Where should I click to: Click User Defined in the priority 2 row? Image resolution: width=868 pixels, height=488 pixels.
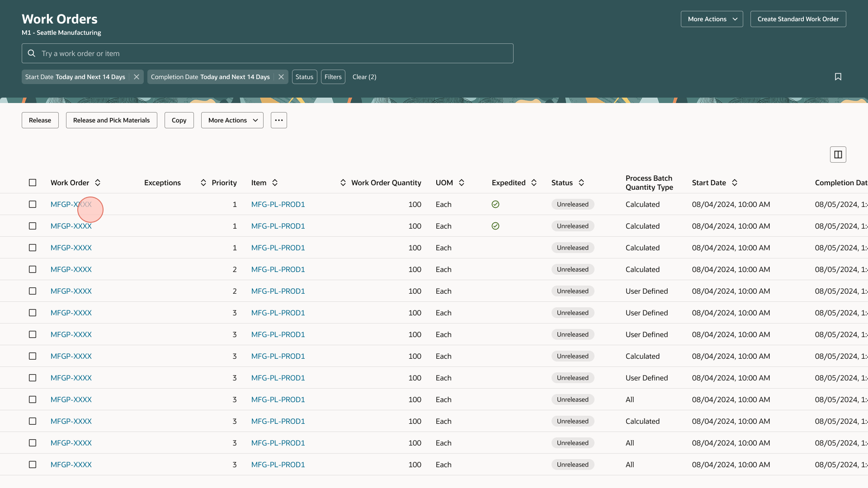(646, 291)
